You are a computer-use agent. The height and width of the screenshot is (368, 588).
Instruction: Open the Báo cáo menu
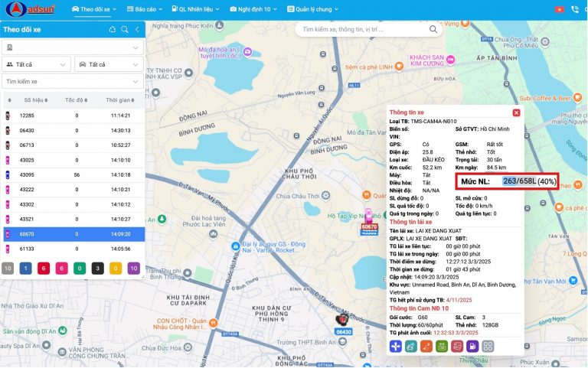(x=143, y=8)
